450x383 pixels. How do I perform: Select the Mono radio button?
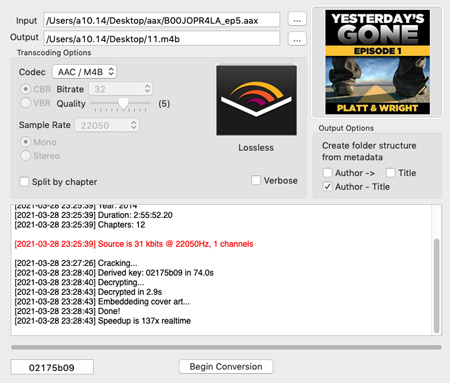coord(25,142)
